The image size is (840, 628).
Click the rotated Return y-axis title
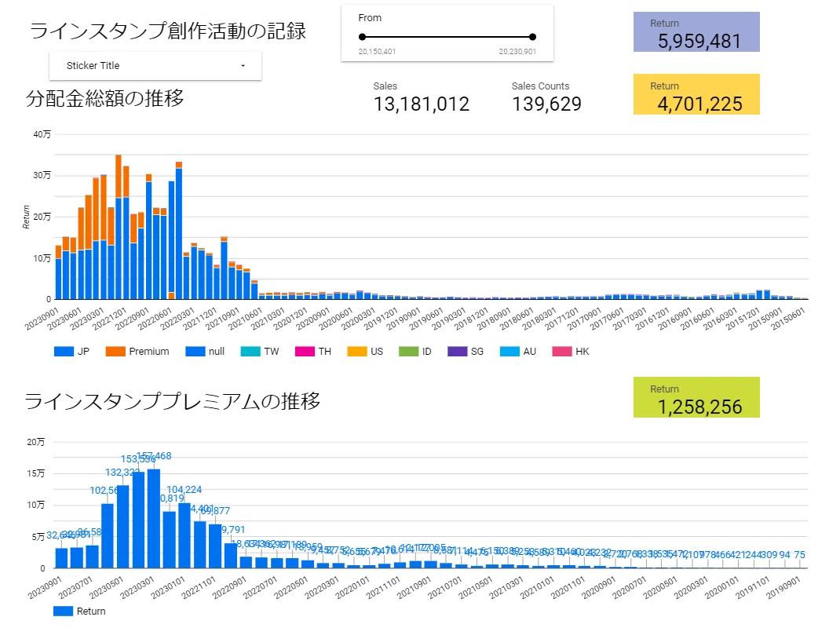coord(26,217)
